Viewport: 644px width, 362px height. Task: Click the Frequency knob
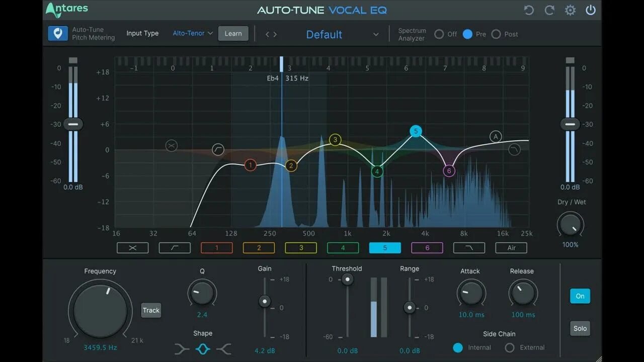coord(100,310)
